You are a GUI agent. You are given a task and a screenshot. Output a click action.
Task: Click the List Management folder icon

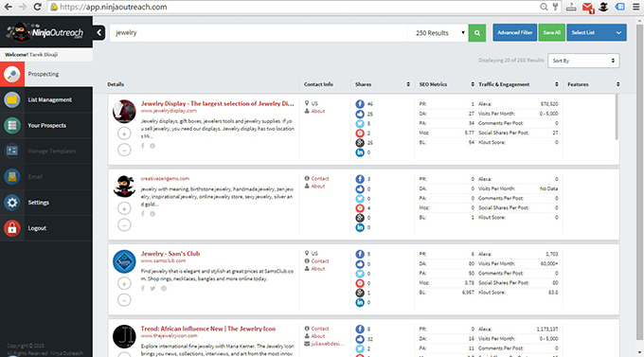(12, 99)
